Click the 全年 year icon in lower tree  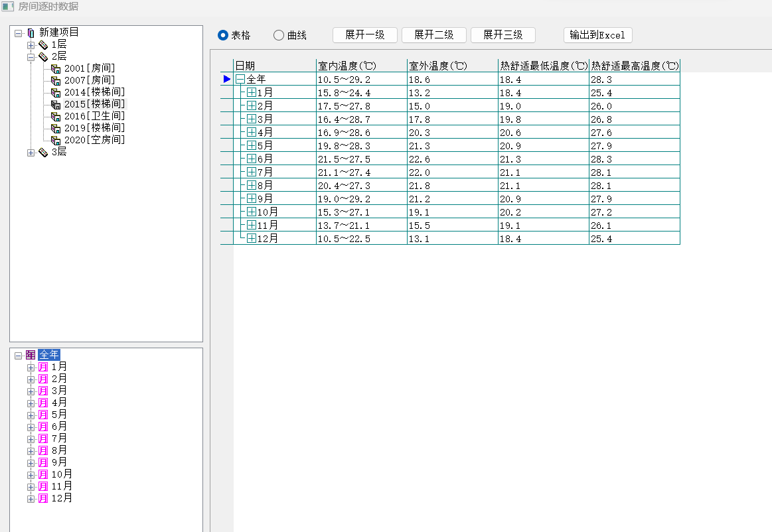tap(31, 355)
